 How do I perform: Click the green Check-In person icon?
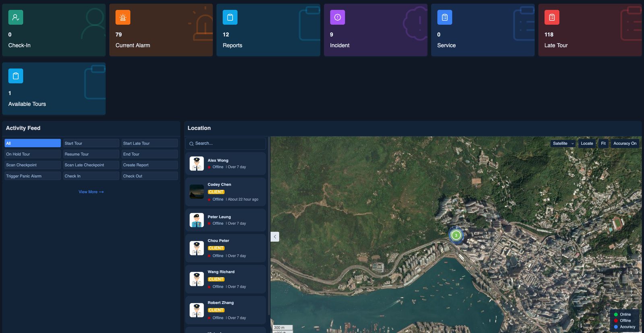16,17
